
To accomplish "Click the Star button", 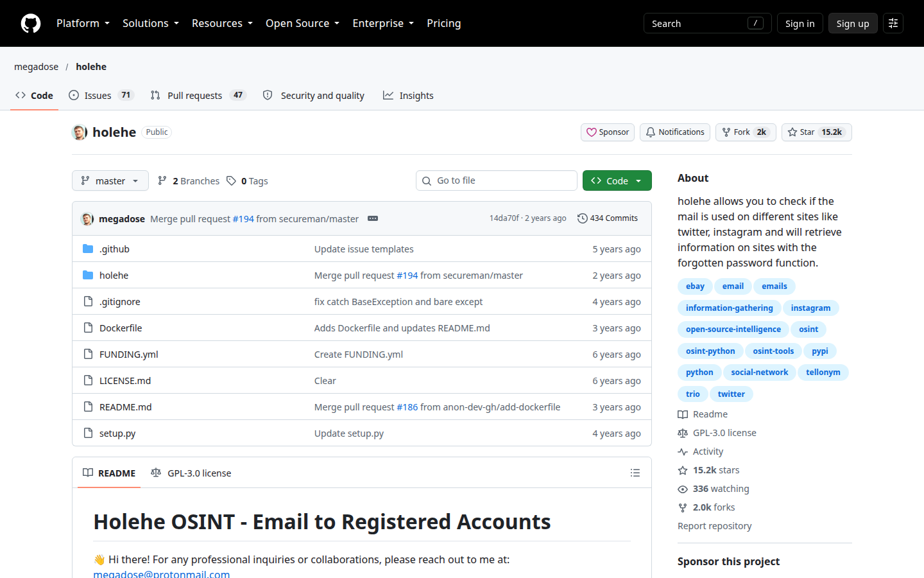I will click(x=816, y=132).
